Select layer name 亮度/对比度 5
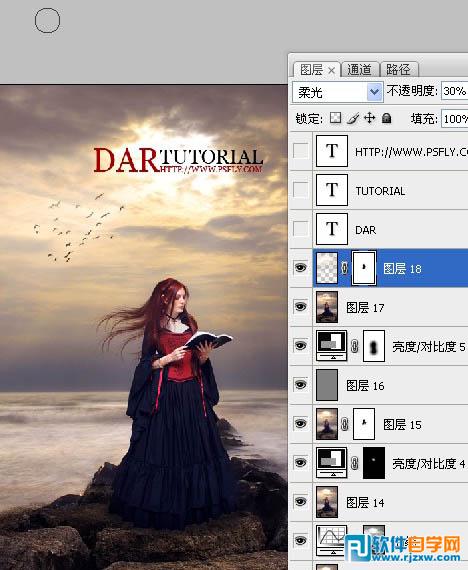468x570 pixels. (x=429, y=346)
